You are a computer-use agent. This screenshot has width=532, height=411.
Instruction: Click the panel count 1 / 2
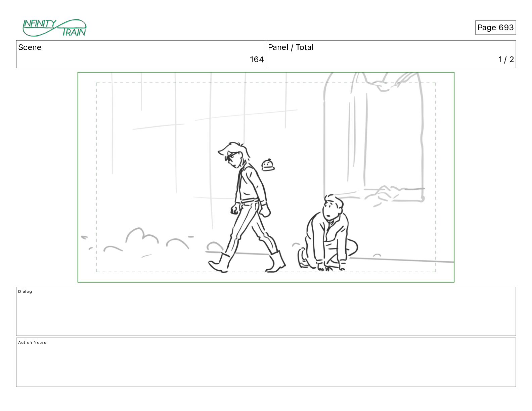tap(506, 59)
